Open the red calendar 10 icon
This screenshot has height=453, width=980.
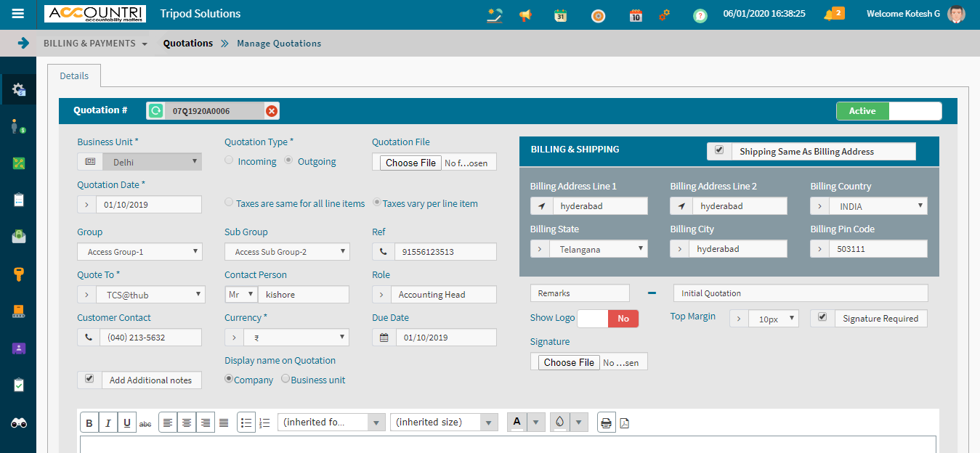636,15
